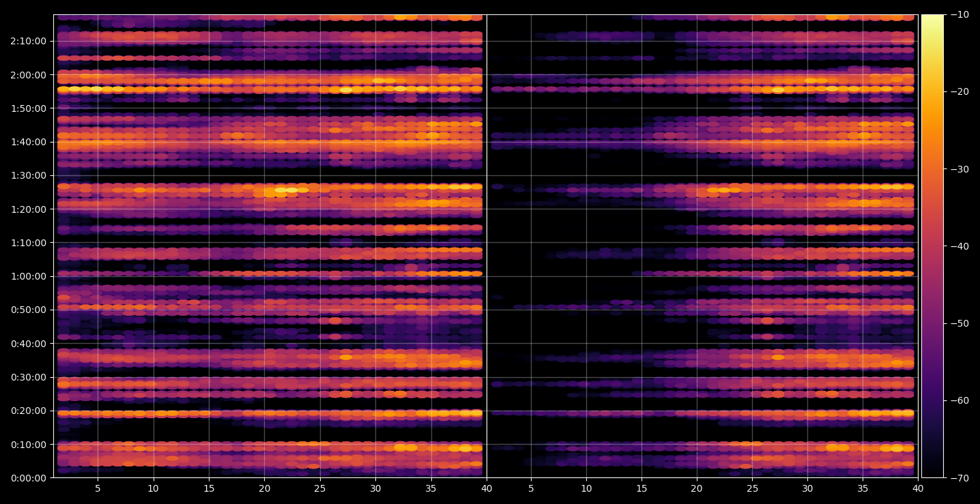980x504 pixels.
Task: Click the 1:00:00 time axis label
Action: pos(28,276)
